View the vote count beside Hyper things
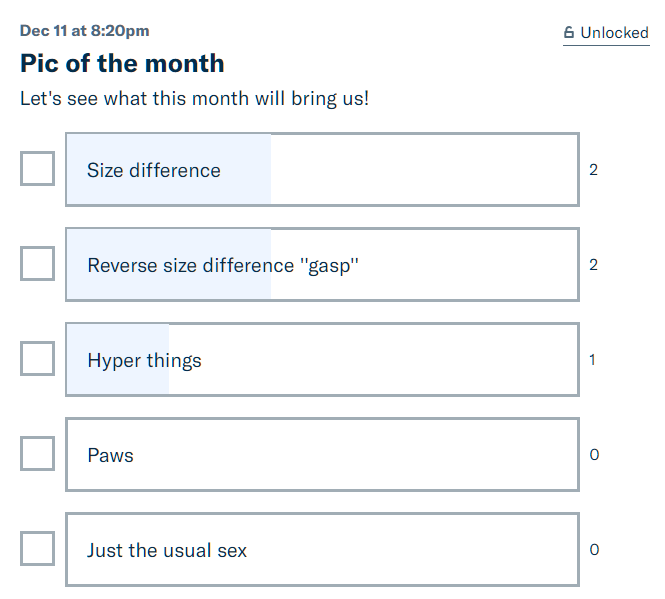 pos(593,360)
